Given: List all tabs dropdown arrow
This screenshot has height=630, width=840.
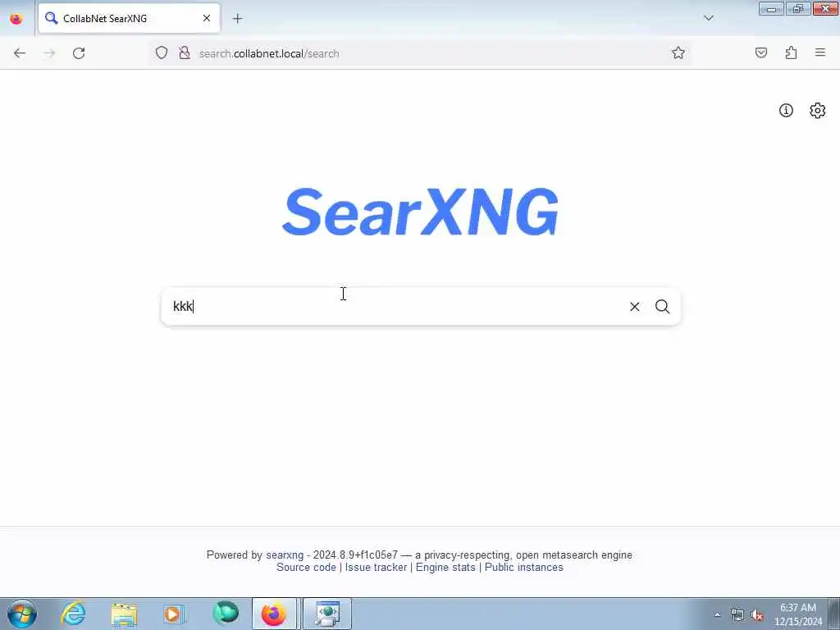Looking at the screenshot, I should [x=708, y=18].
